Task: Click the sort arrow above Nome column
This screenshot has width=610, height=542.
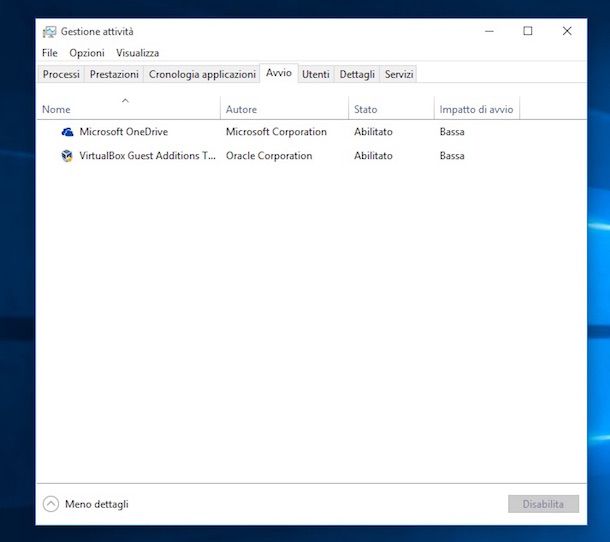Action: tap(125, 100)
